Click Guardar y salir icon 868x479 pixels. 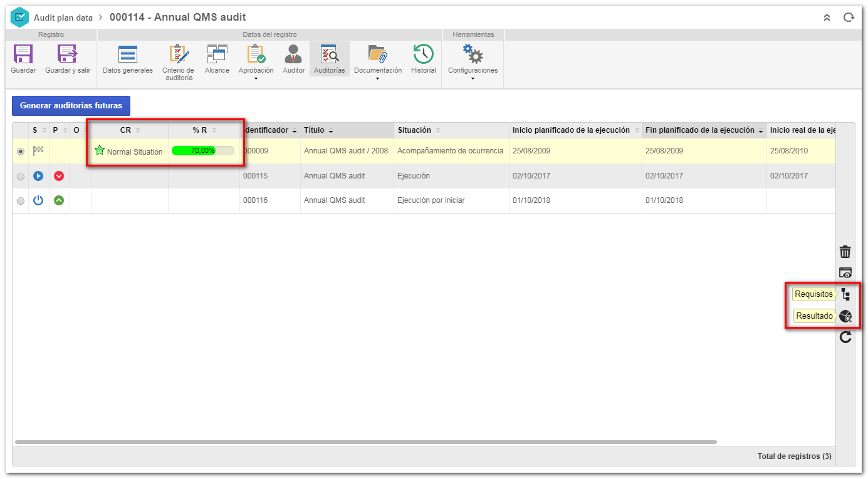pyautogui.click(x=68, y=54)
